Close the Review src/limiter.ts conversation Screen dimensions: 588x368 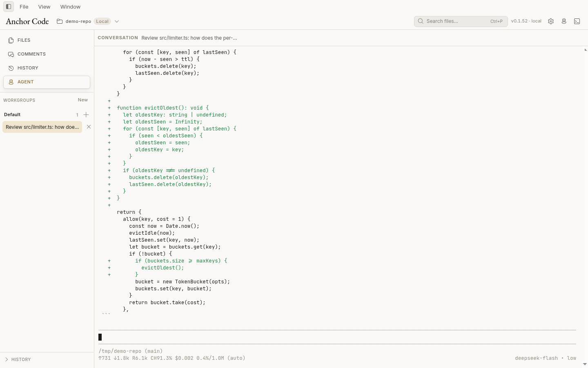(89, 127)
